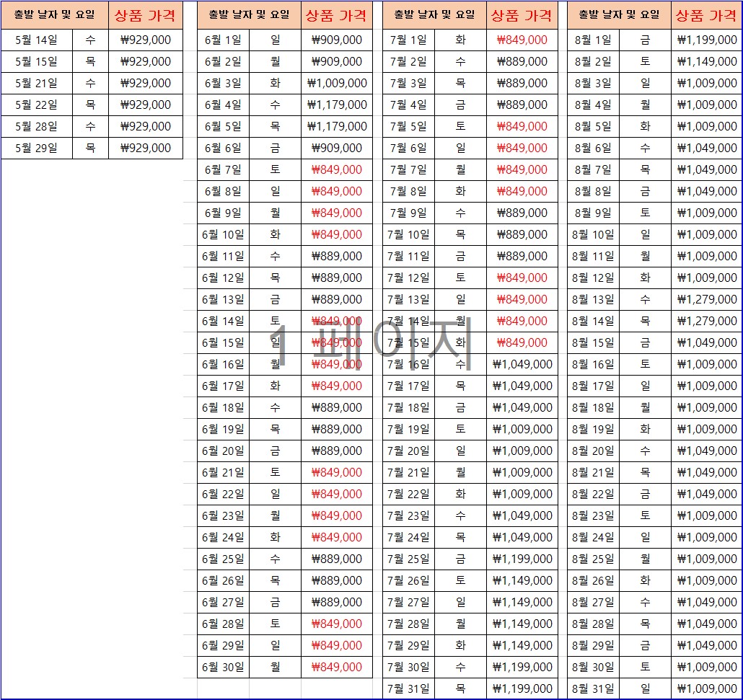Image resolution: width=743 pixels, height=700 pixels.
Task: Select the 8월 1일 price ₩1,199,000
Action: 707,40
